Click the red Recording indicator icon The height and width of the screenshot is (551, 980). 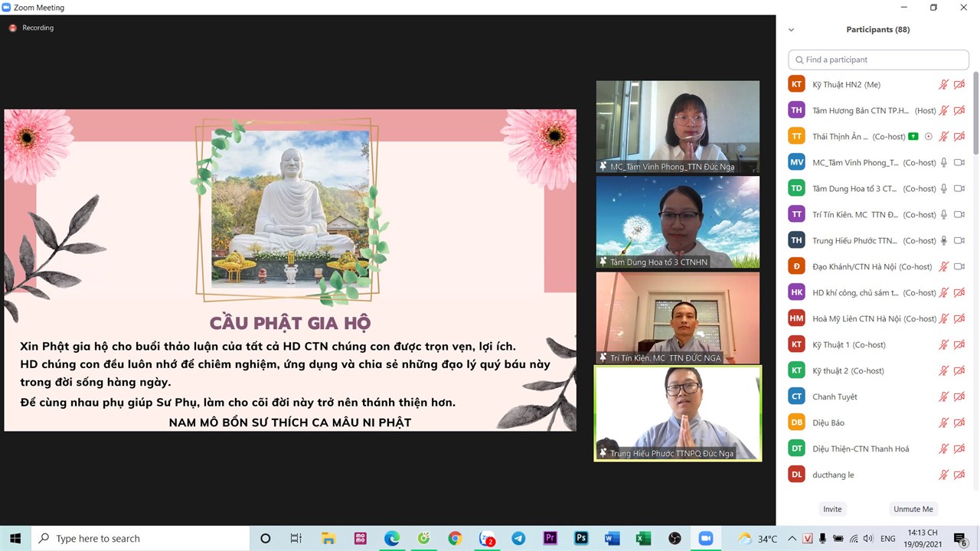point(12,28)
